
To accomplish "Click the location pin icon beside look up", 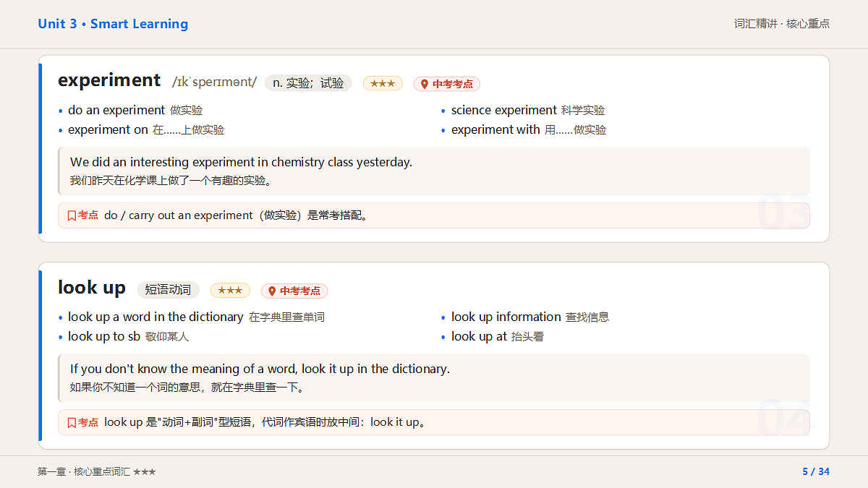I will pyautogui.click(x=272, y=291).
